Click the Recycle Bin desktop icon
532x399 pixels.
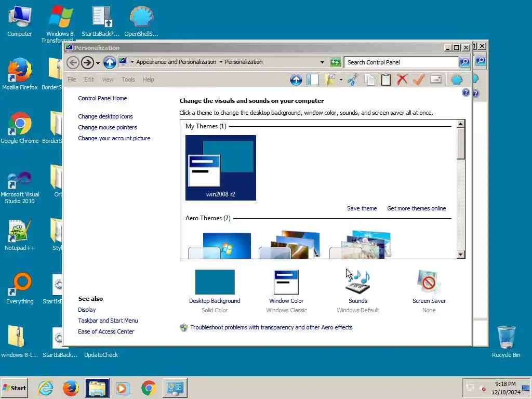point(506,341)
